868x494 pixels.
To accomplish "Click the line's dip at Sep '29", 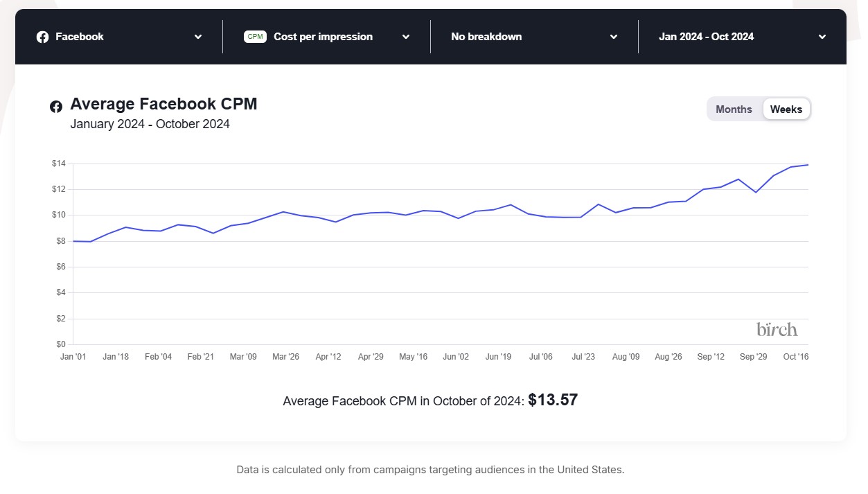I will [756, 192].
